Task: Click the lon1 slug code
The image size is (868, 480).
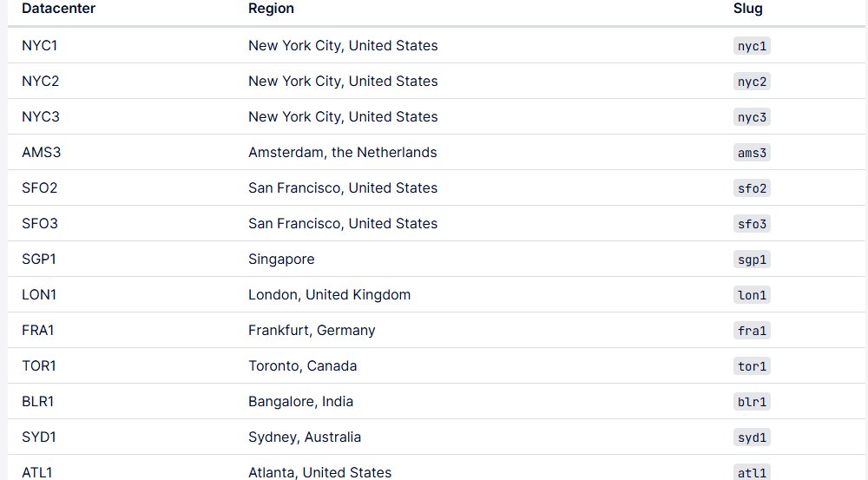Action: 752,295
